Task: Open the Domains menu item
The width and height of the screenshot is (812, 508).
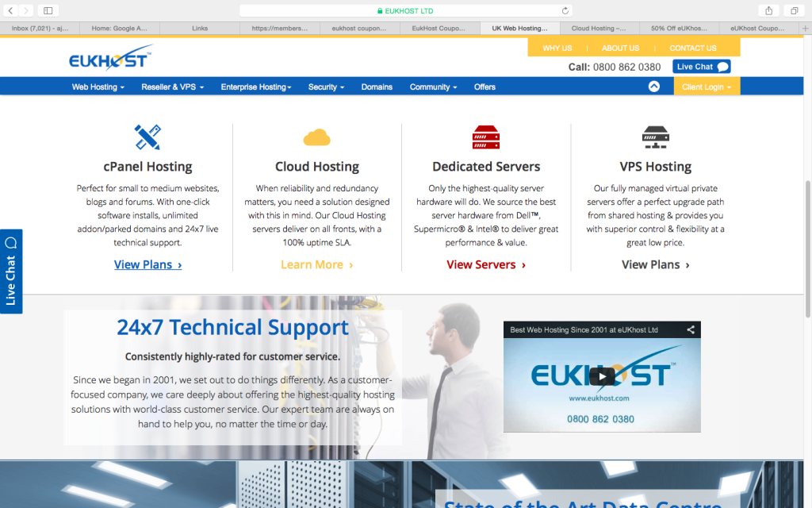Action: tap(377, 87)
